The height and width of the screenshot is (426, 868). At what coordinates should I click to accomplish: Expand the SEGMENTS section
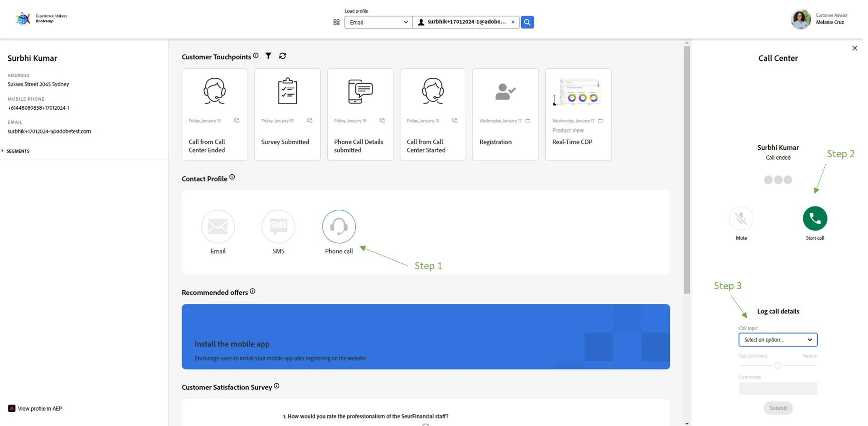tap(16, 151)
